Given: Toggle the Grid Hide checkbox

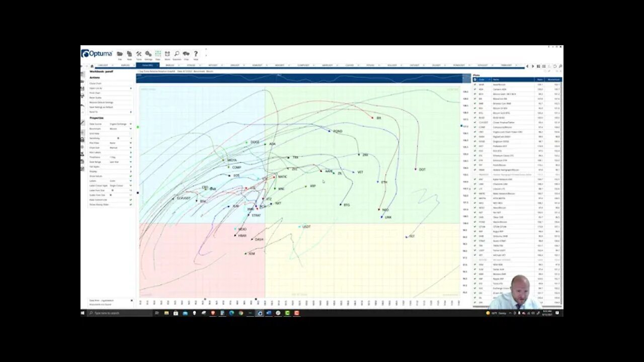Looking at the screenshot, I should coord(130,134).
